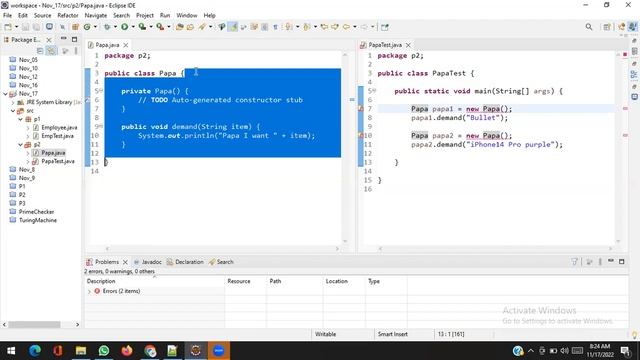Click the External Tools run icon
640x360 pixels.
[160, 27]
